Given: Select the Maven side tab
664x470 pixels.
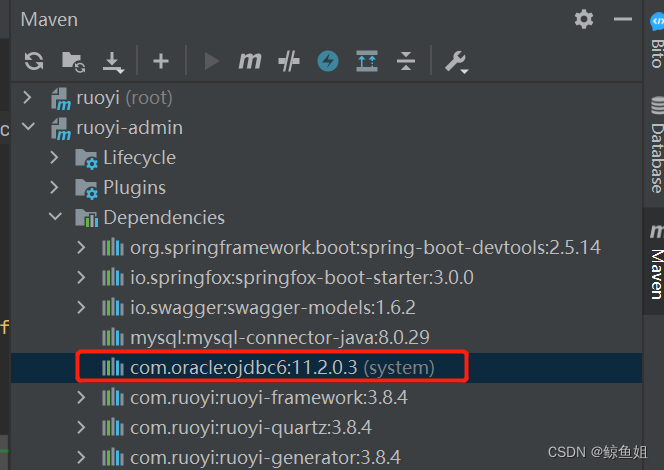Looking at the screenshot, I should (656, 261).
